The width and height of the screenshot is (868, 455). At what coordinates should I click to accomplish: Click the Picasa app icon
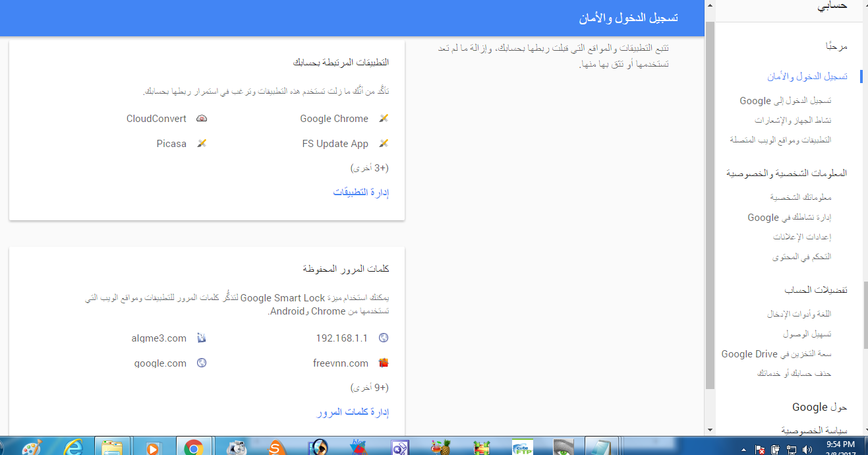pos(202,143)
